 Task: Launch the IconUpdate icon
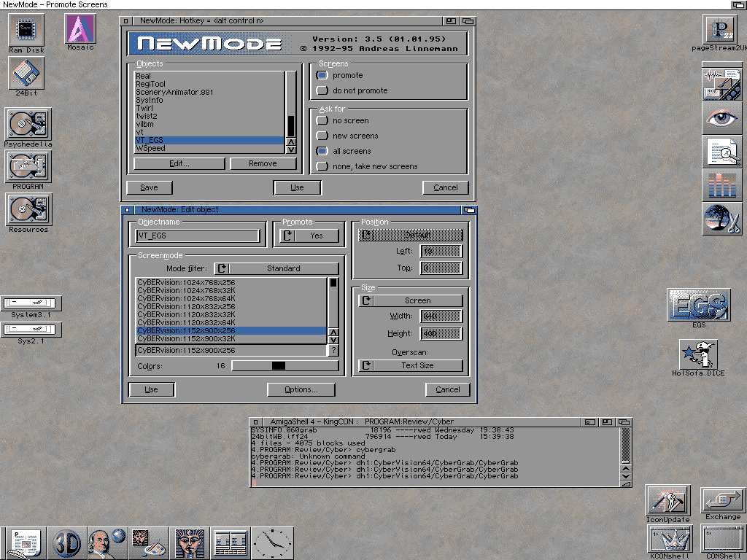click(x=668, y=500)
